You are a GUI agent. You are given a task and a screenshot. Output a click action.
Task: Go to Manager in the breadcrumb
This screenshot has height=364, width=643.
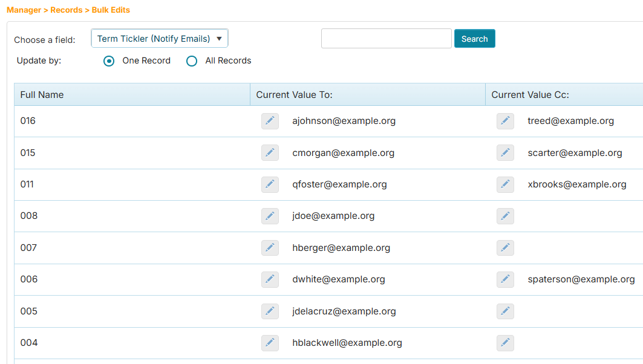[24, 10]
